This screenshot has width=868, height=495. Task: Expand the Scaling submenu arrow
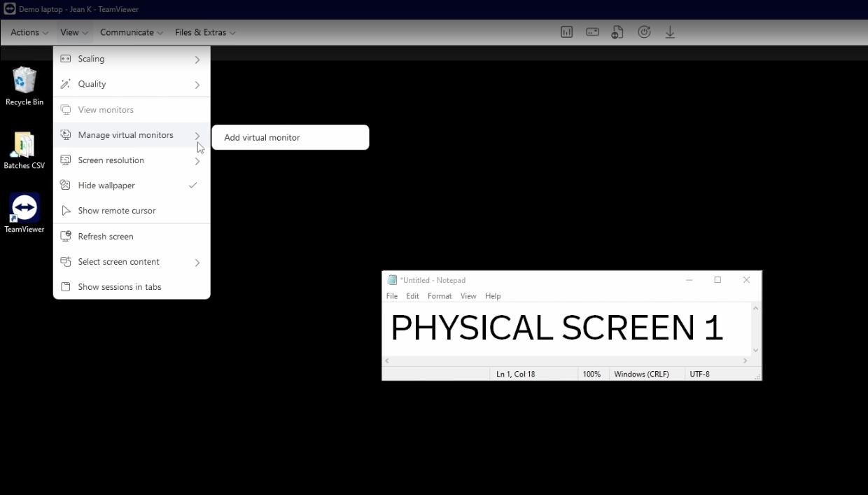[197, 60]
